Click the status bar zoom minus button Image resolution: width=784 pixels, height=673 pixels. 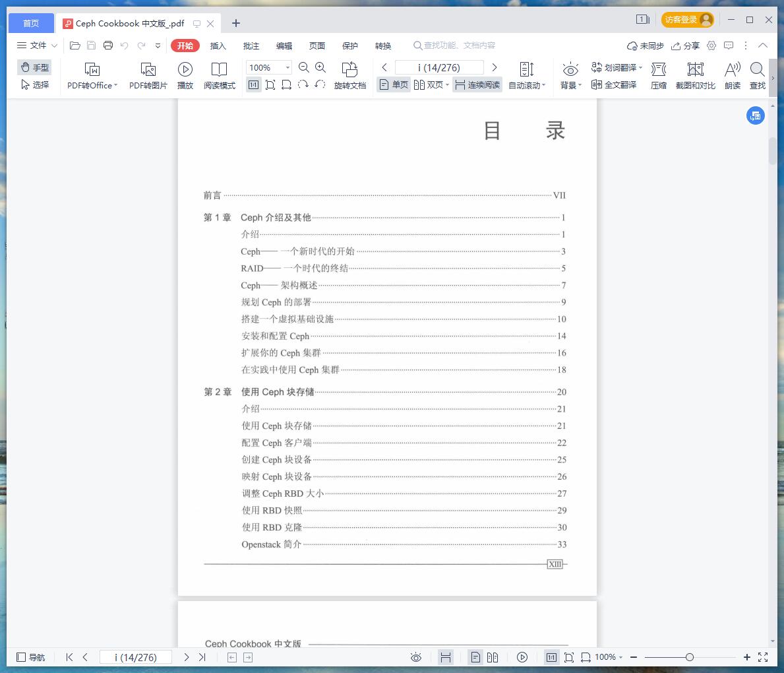point(634,657)
